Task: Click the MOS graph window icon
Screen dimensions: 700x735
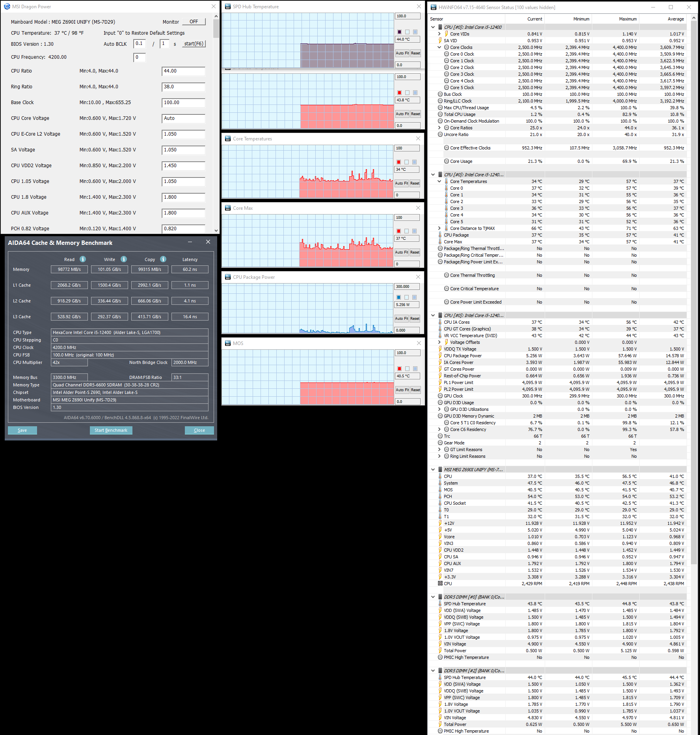Action: [x=228, y=343]
